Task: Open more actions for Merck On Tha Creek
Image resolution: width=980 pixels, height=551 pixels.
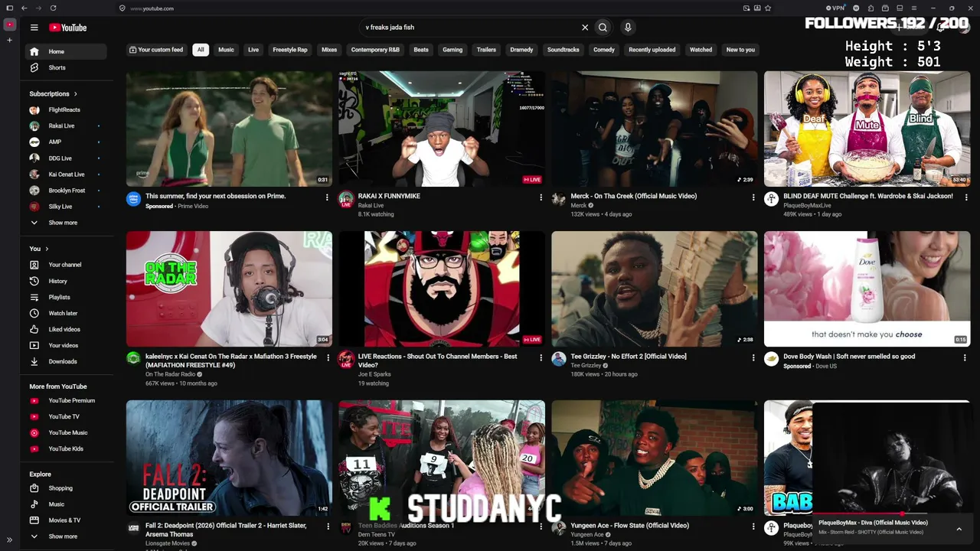Action: point(753,197)
